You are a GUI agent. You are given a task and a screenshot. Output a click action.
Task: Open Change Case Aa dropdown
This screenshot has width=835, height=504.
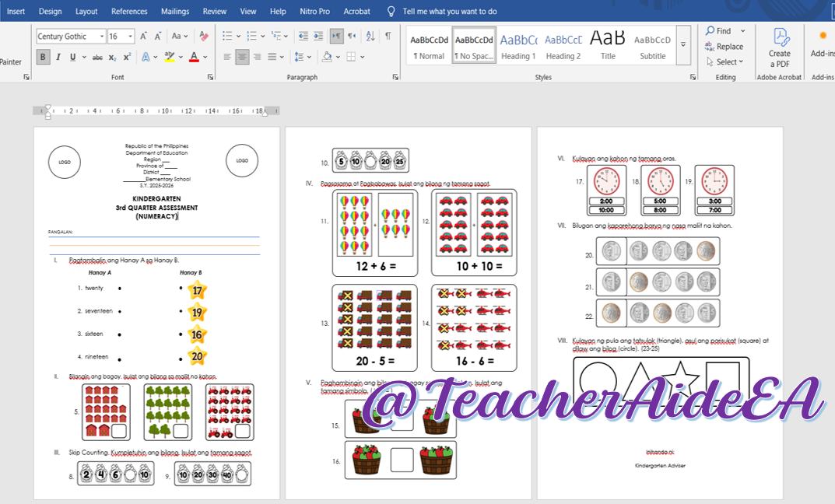180,37
